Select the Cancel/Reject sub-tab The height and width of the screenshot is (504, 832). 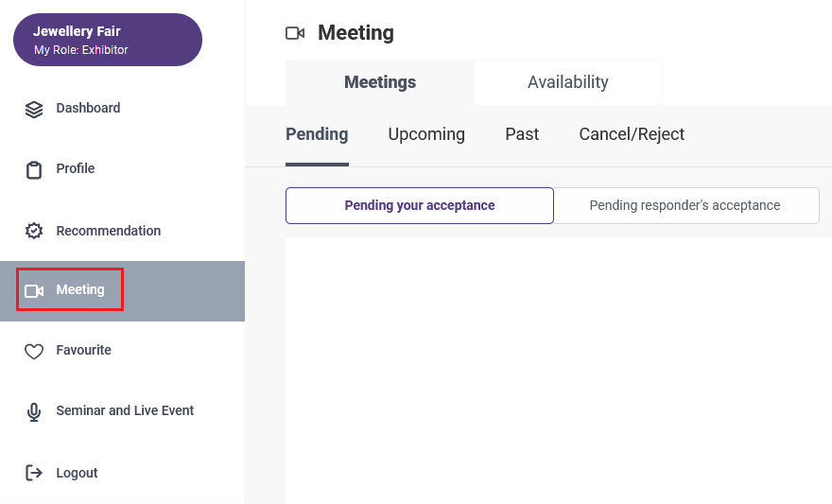pyautogui.click(x=632, y=134)
